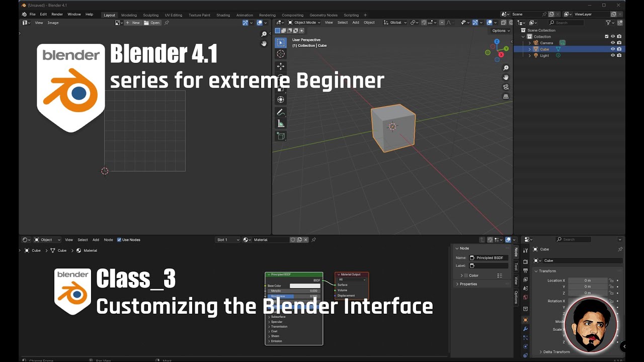644x362 pixels.
Task: Expand the Delta Transform panel
Action: point(554,352)
